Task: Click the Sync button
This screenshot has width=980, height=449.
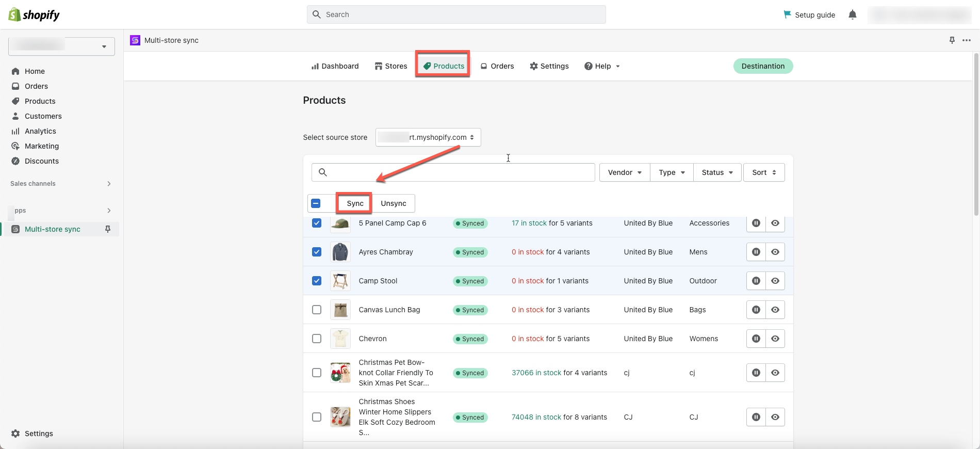Action: click(x=355, y=203)
